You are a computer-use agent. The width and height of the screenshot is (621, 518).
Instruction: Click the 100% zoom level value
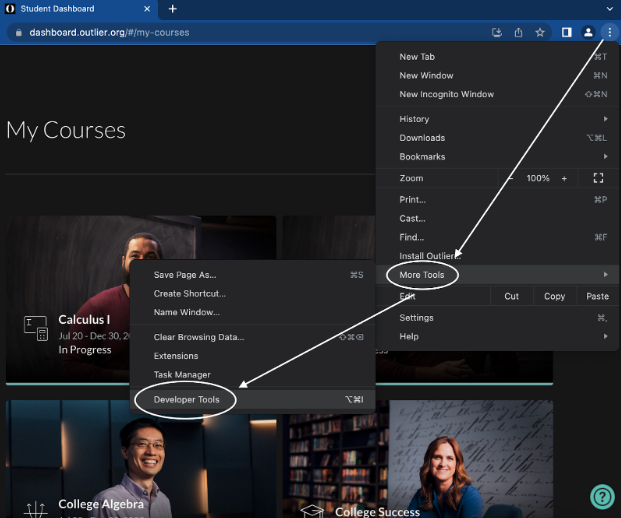(538, 178)
